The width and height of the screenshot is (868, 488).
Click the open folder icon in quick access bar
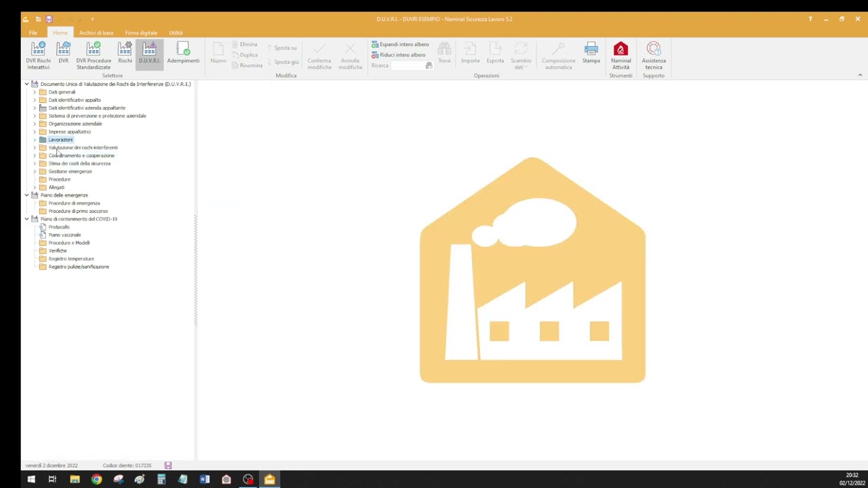[x=38, y=19]
